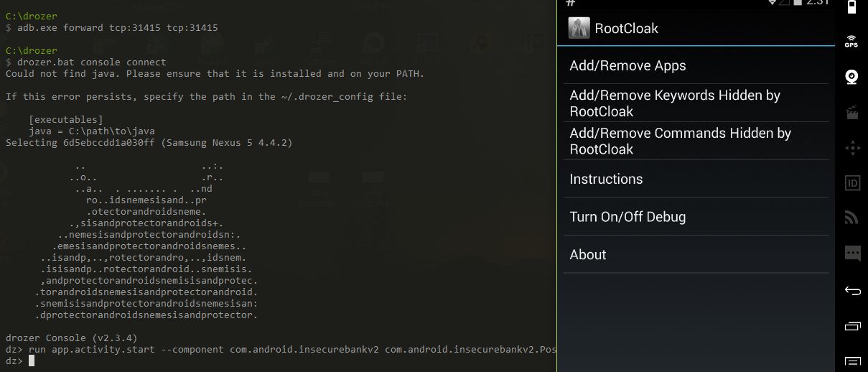Click the network RSS-style icon
The width and height of the screenshot is (868, 372).
[852, 218]
